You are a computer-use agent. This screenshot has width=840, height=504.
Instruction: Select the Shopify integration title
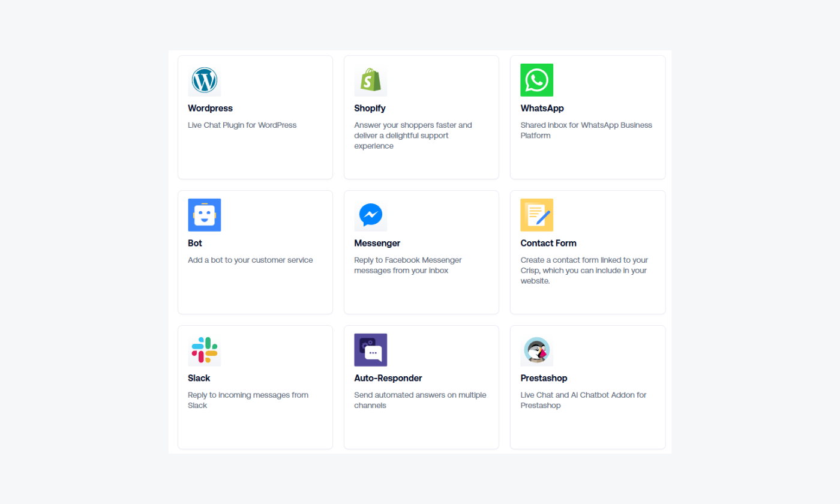click(x=370, y=109)
